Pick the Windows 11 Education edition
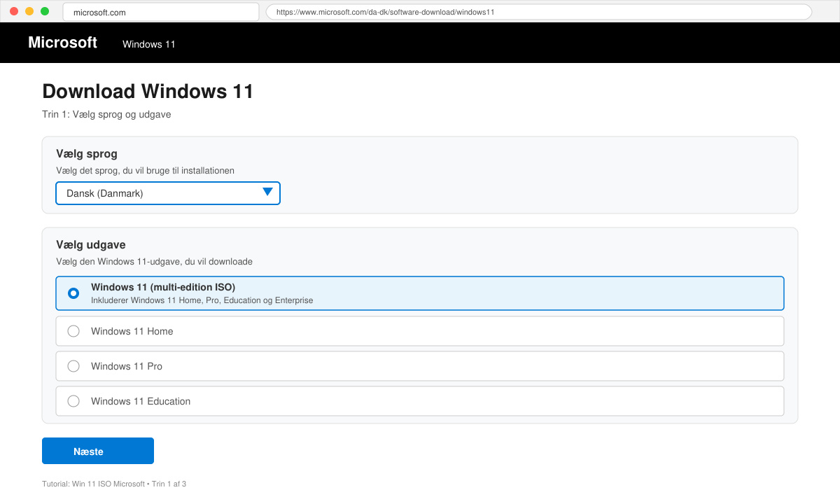 420,401
